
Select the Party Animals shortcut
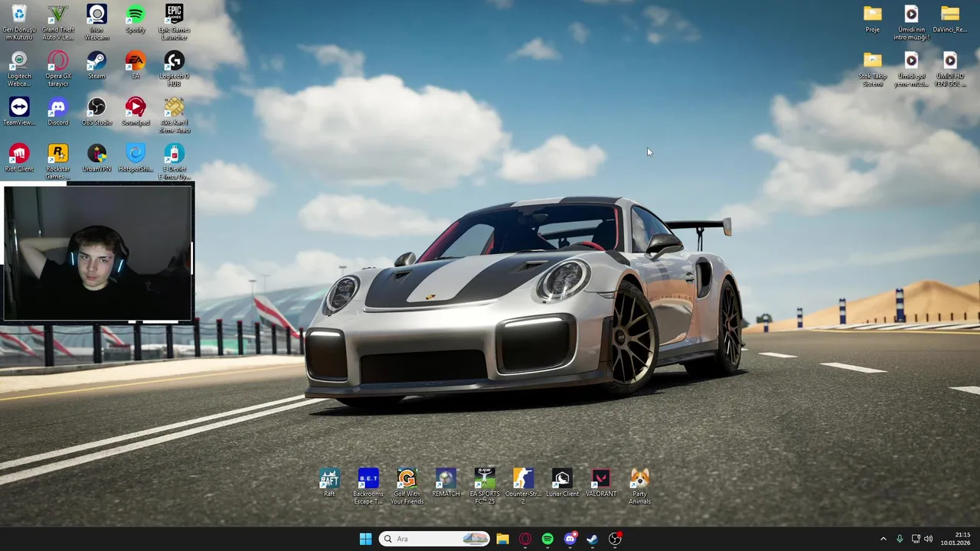(x=640, y=487)
